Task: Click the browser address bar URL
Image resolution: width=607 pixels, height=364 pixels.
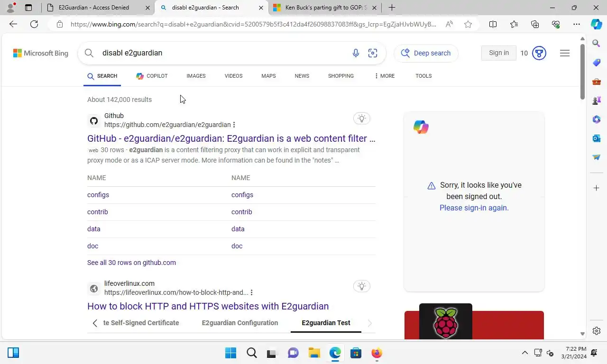Action: (253, 24)
